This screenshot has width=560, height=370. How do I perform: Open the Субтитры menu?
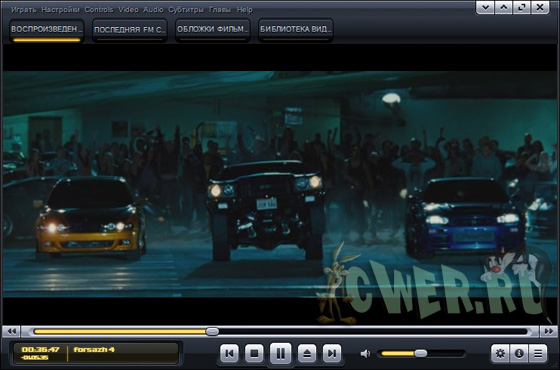pos(186,10)
